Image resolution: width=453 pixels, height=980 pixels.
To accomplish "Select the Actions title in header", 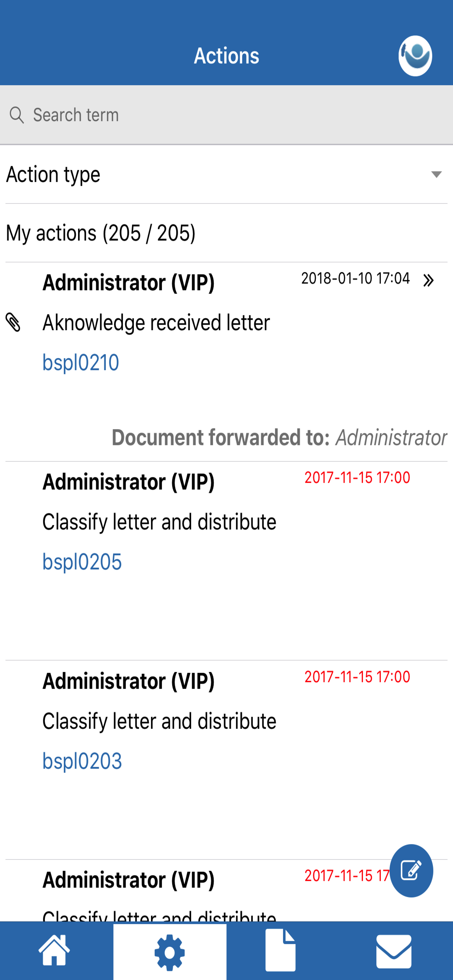I will [226, 55].
